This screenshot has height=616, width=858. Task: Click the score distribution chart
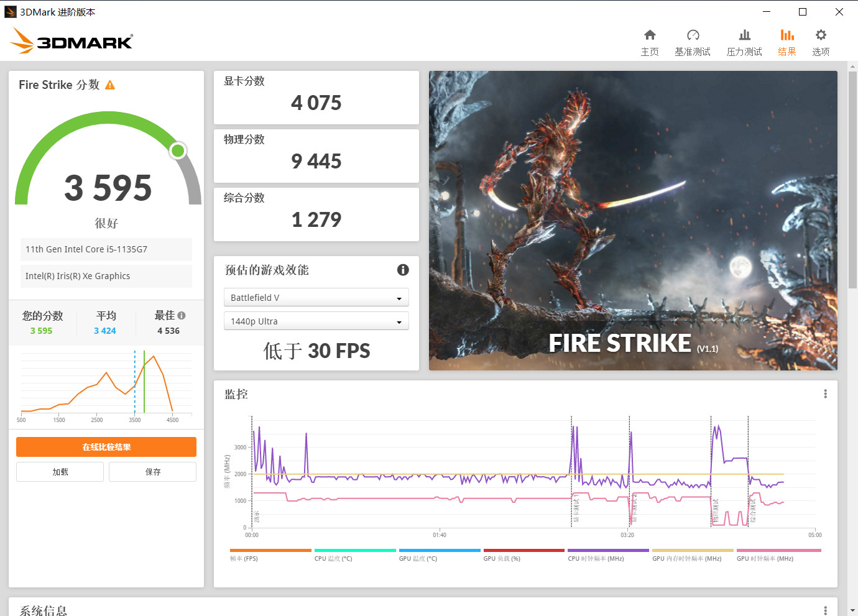[x=106, y=387]
